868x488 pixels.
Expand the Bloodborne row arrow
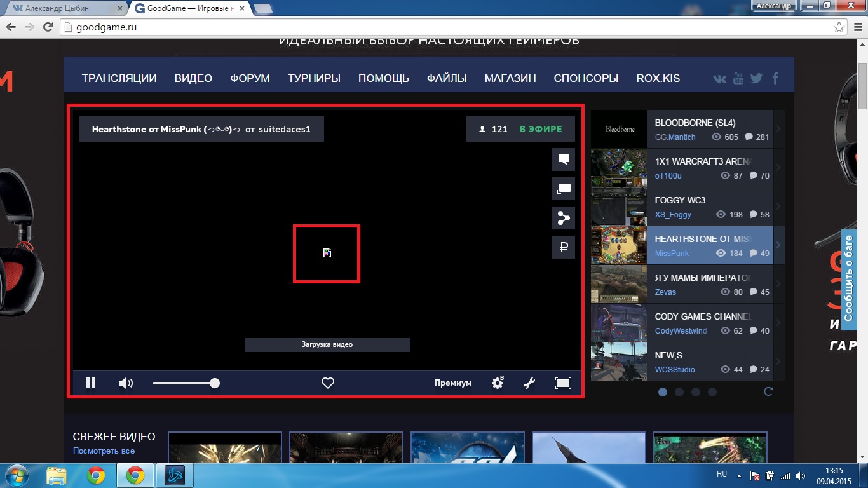pos(779,129)
